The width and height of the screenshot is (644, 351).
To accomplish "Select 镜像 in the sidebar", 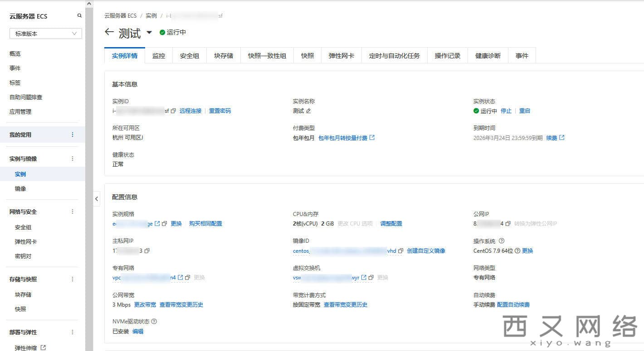I will [x=20, y=189].
